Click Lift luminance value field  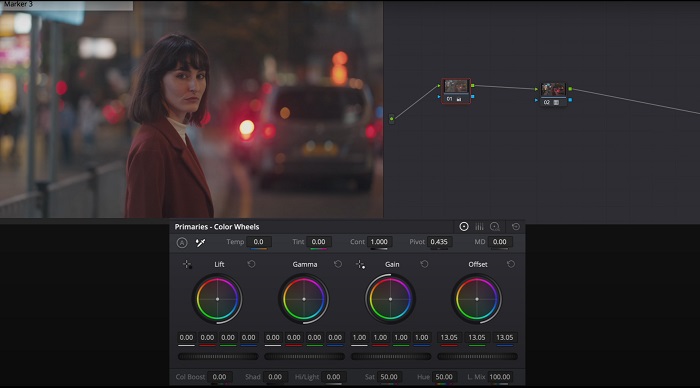tap(187, 338)
